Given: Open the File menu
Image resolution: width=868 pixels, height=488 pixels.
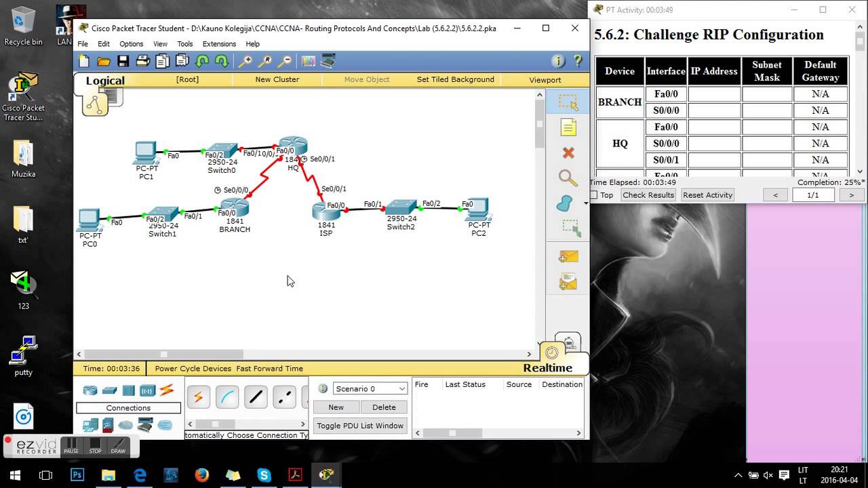Looking at the screenshot, I should click(83, 44).
